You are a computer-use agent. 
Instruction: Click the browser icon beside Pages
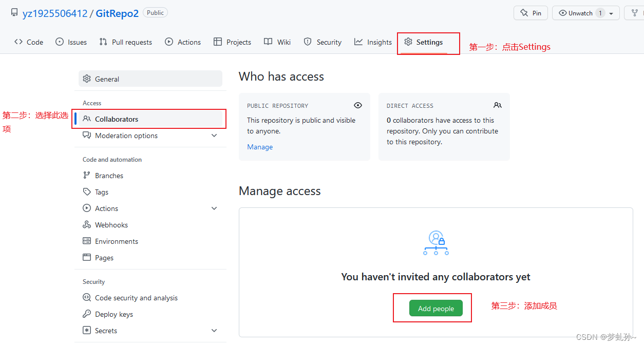click(x=87, y=258)
